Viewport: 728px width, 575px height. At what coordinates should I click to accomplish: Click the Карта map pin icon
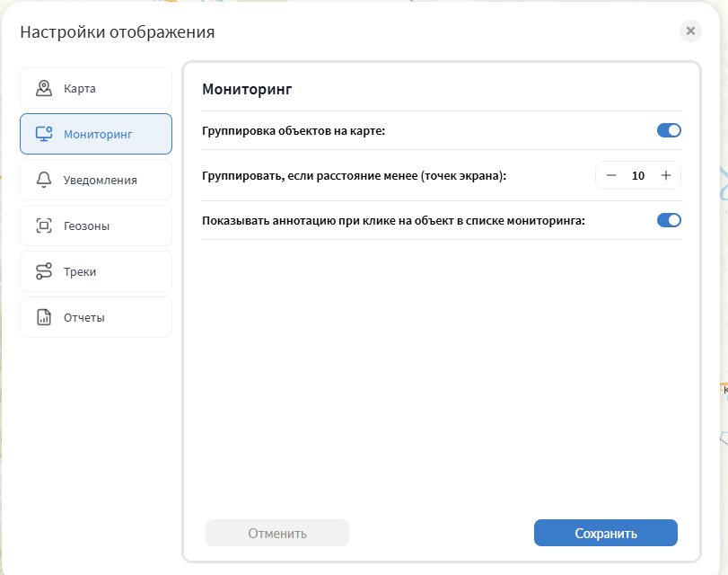click(x=44, y=88)
